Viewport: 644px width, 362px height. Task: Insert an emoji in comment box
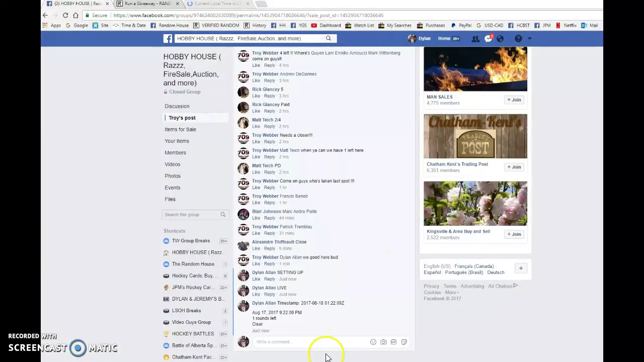(373, 342)
